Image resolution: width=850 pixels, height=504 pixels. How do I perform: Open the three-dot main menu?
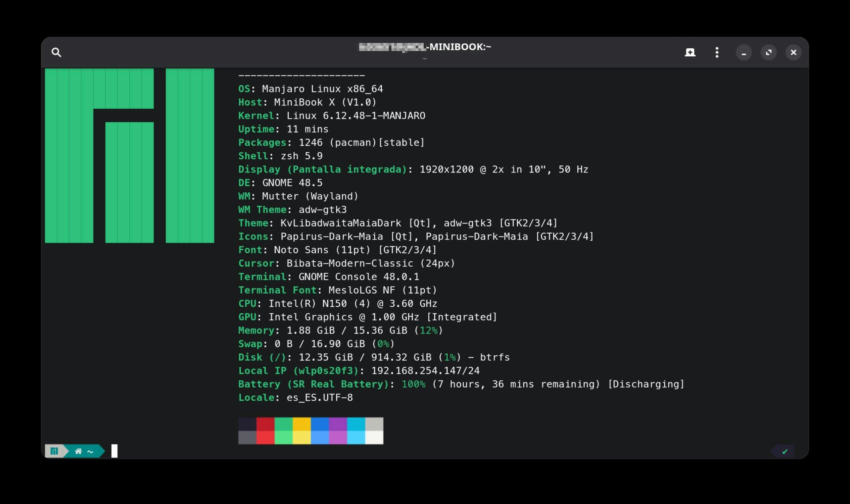(x=717, y=52)
